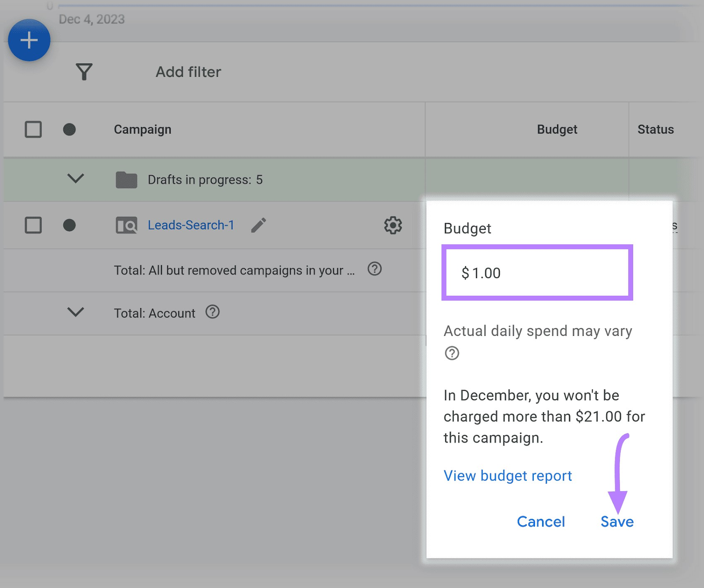The height and width of the screenshot is (588, 704).
Task: Open the campaign settings gear icon
Action: 393,225
